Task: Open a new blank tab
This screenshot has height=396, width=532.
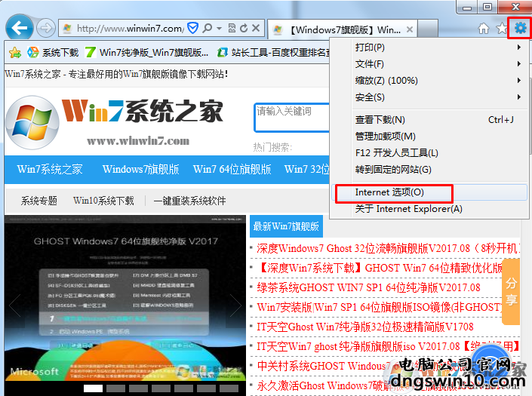Action: [x=428, y=29]
